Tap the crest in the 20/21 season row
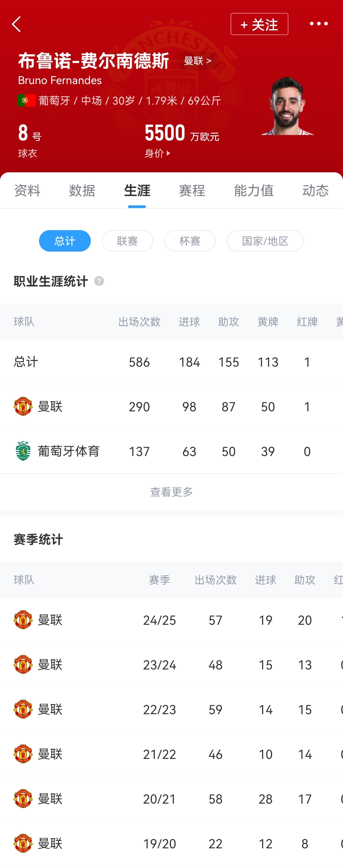 pyautogui.click(x=23, y=799)
